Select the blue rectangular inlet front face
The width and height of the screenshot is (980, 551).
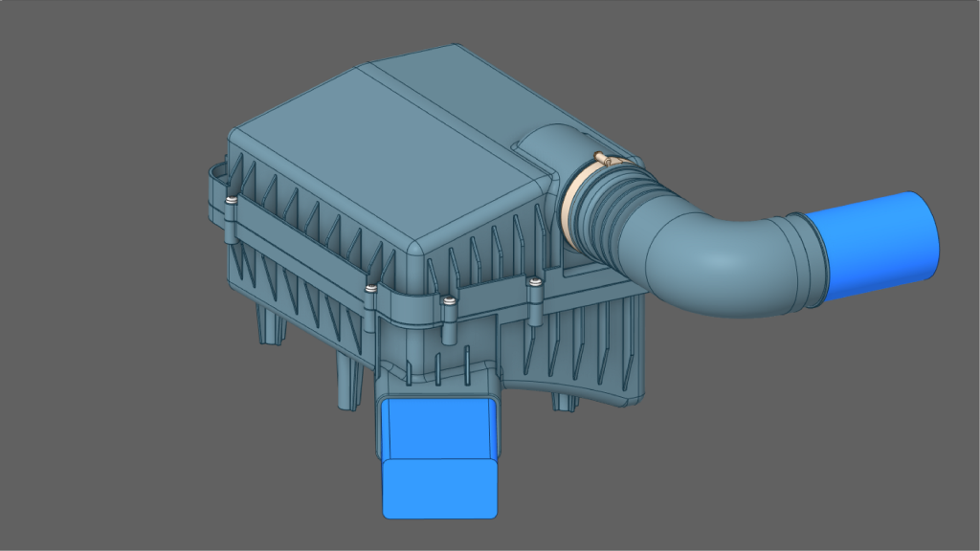pyautogui.click(x=440, y=489)
